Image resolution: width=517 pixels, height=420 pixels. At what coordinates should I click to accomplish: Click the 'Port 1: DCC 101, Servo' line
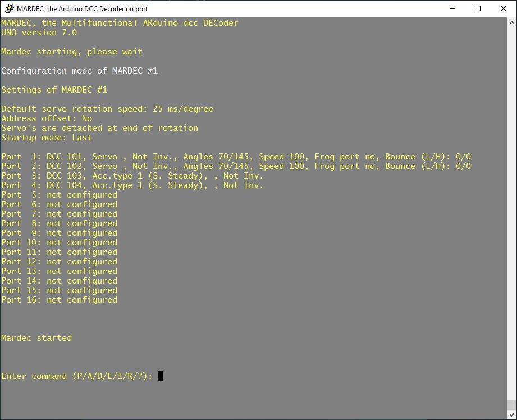[x=236, y=157]
